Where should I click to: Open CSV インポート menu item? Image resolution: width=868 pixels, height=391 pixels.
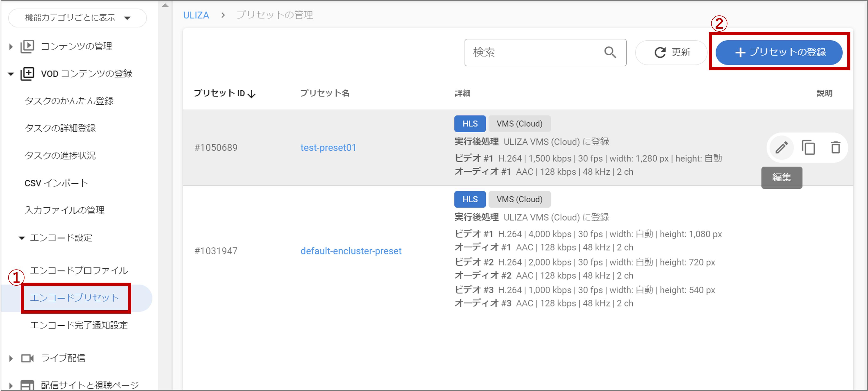[56, 183]
